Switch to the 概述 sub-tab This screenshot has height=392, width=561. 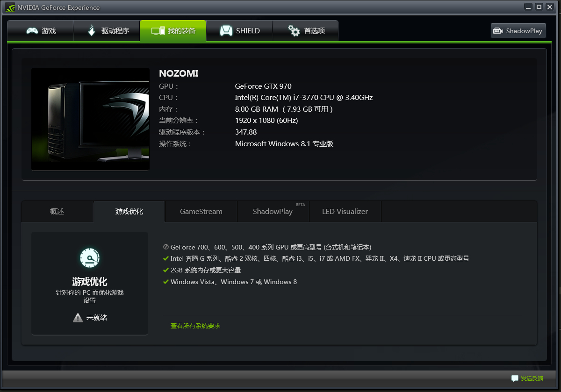click(57, 211)
